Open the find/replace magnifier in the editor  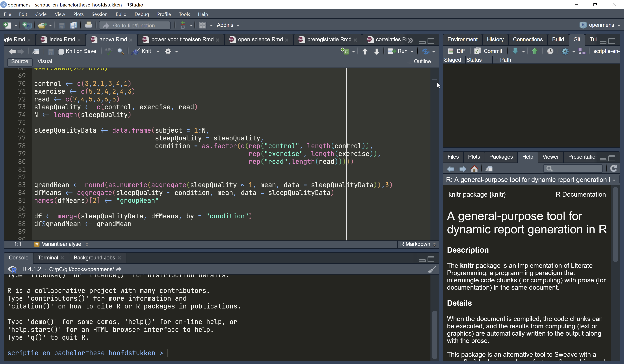(x=121, y=51)
